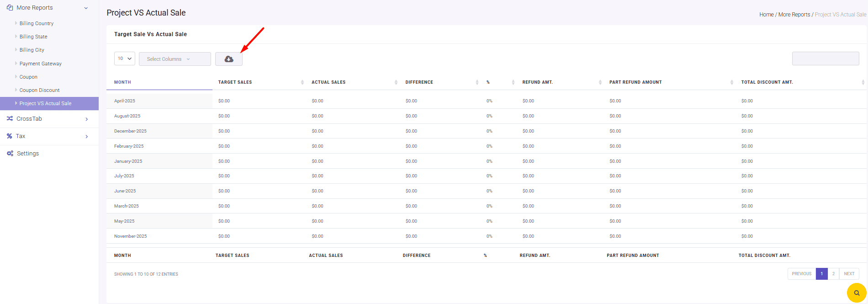Click the Settings gears icon
868x304 pixels.
click(10, 154)
